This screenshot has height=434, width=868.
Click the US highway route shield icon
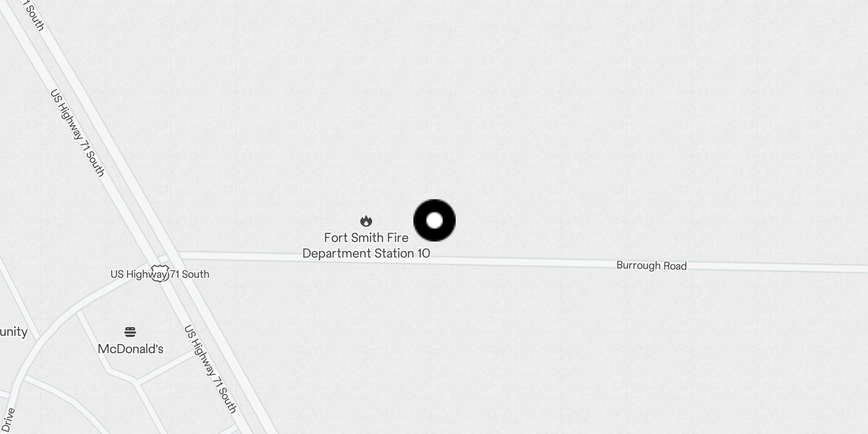coord(159,273)
